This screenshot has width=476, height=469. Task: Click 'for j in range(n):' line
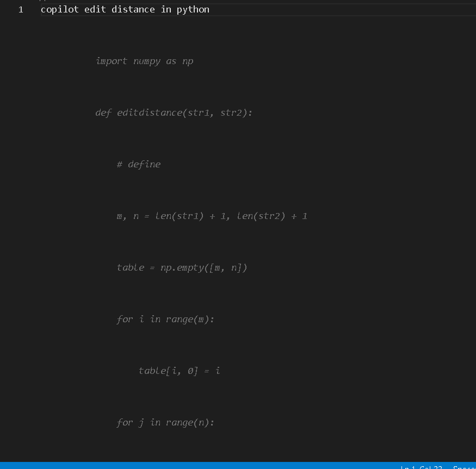[165, 422]
